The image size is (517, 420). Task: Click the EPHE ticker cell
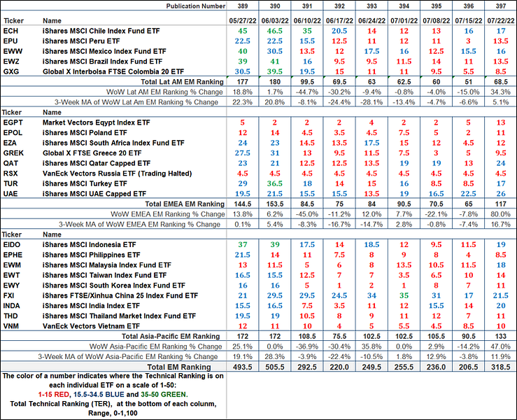[13, 255]
